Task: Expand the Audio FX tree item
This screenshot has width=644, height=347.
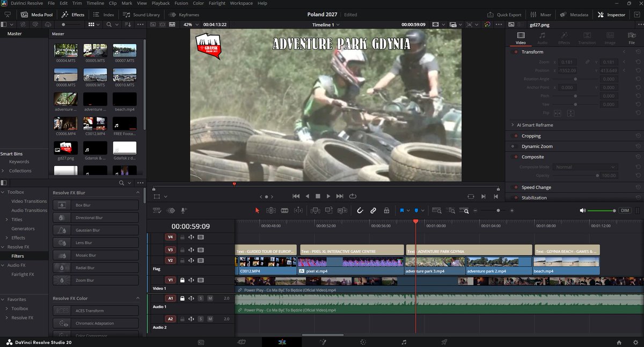Action: (x=4, y=265)
